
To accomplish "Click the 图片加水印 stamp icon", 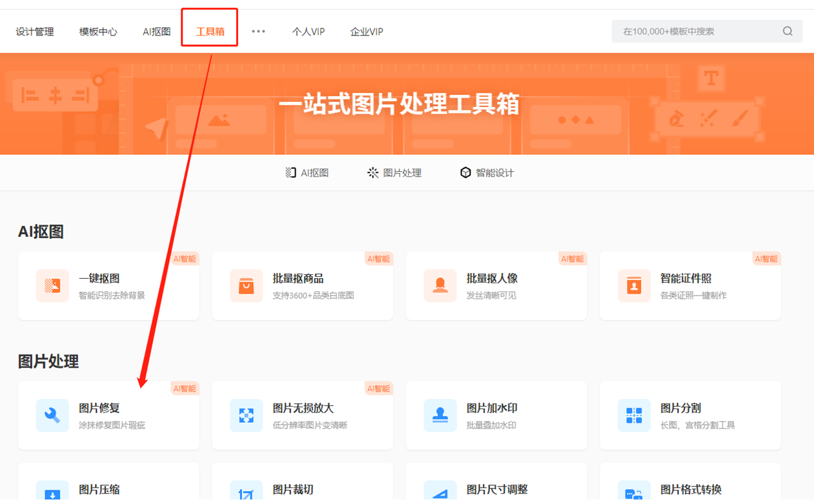I will [440, 416].
